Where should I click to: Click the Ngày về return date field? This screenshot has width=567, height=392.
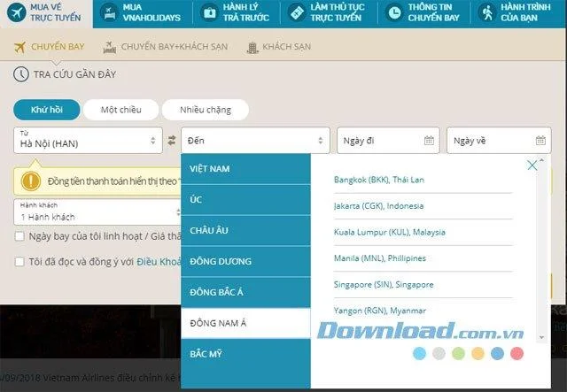(x=499, y=140)
